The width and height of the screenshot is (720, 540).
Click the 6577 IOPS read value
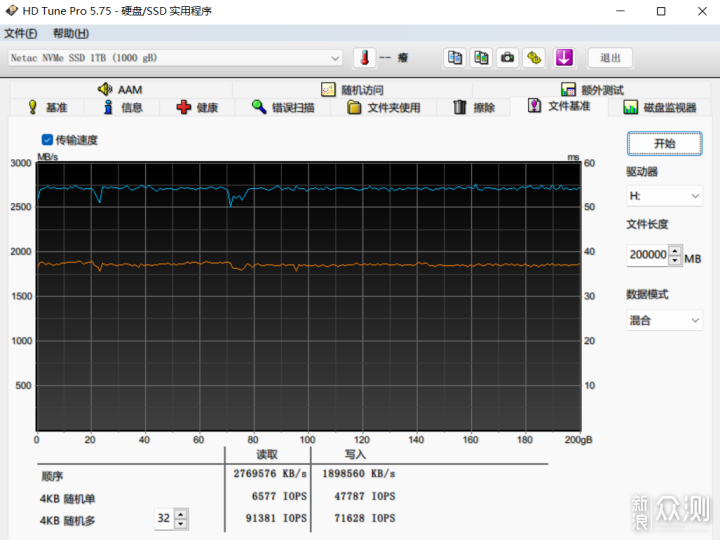tap(279, 496)
